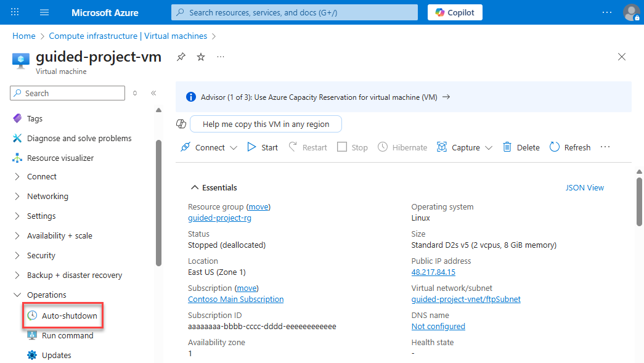Click the Resource visualizer icon
This screenshot has width=644, height=363.
(x=17, y=158)
